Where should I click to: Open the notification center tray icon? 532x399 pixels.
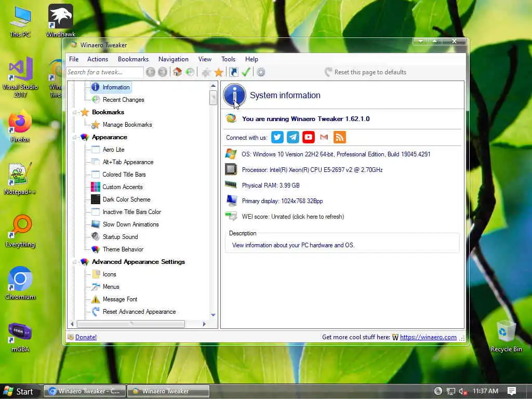[x=512, y=391]
